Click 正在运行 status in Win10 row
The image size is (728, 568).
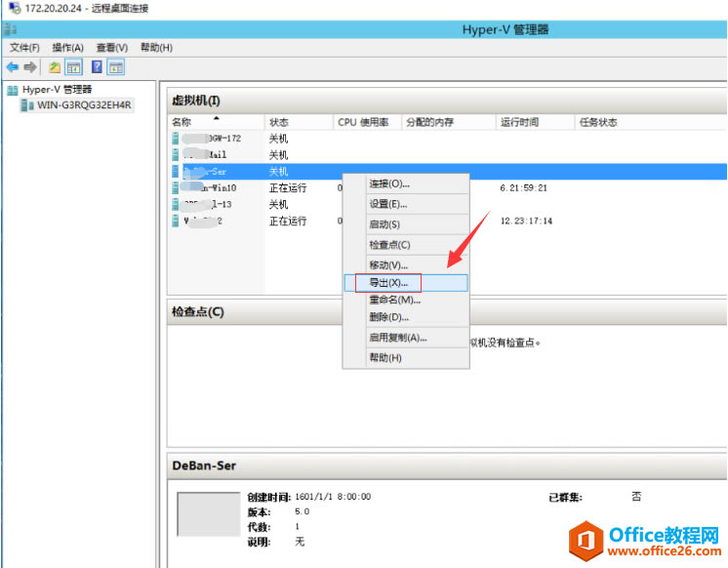pos(288,188)
